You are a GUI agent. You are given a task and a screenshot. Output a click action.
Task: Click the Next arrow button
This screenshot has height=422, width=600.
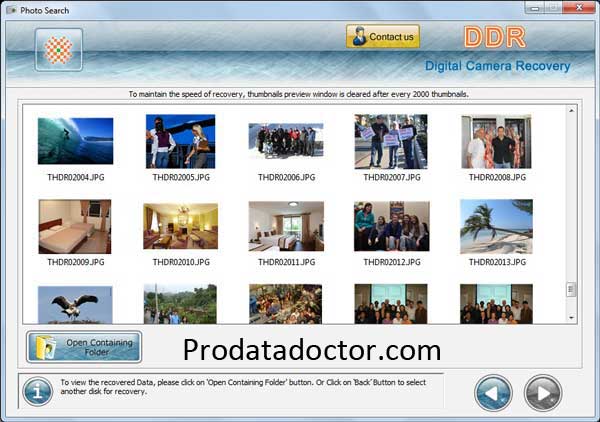click(543, 393)
